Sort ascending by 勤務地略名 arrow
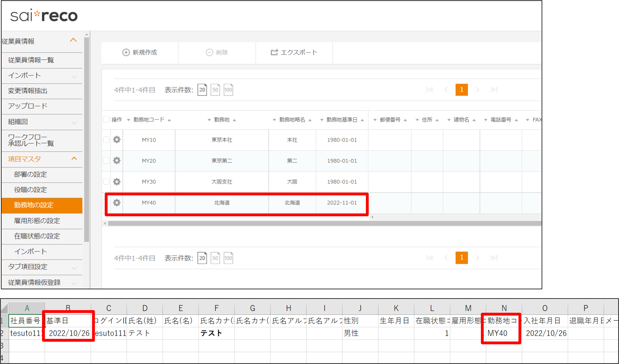Screen dimensions: 619x364 [310, 120]
